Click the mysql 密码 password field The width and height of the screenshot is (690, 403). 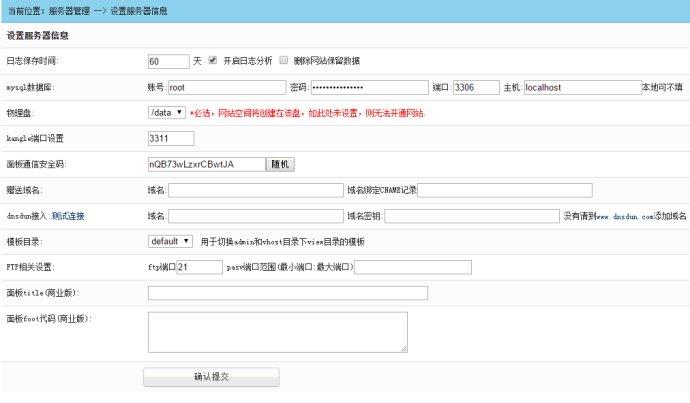pyautogui.click(x=370, y=87)
